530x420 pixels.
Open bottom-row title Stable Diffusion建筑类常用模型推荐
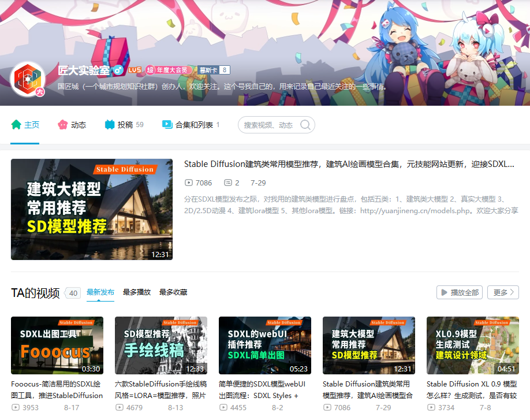368,389
